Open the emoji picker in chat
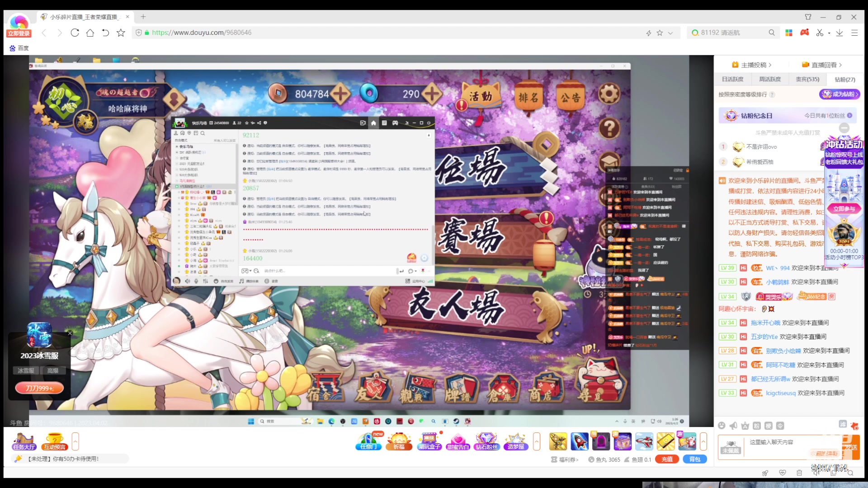The height and width of the screenshot is (488, 868). (x=722, y=426)
